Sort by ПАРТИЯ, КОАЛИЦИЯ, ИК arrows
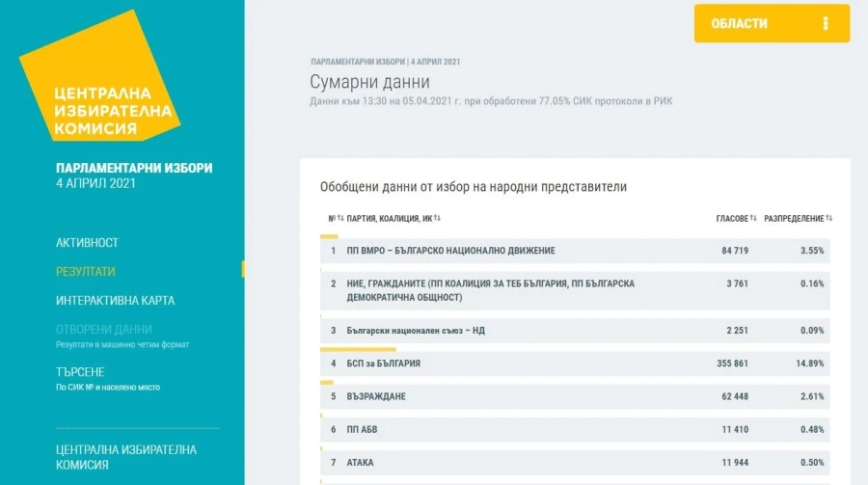 pyautogui.click(x=437, y=218)
